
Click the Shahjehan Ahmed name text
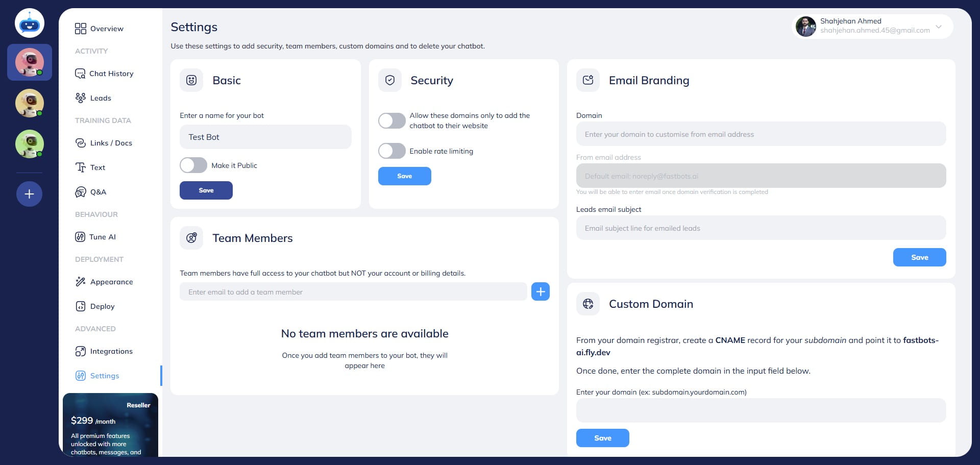pos(851,21)
